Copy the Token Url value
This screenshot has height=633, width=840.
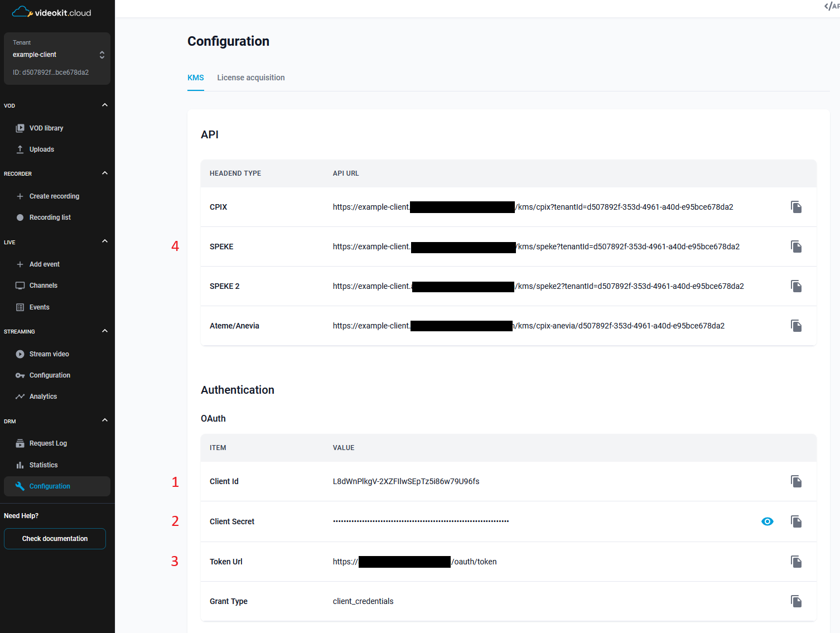tap(796, 562)
